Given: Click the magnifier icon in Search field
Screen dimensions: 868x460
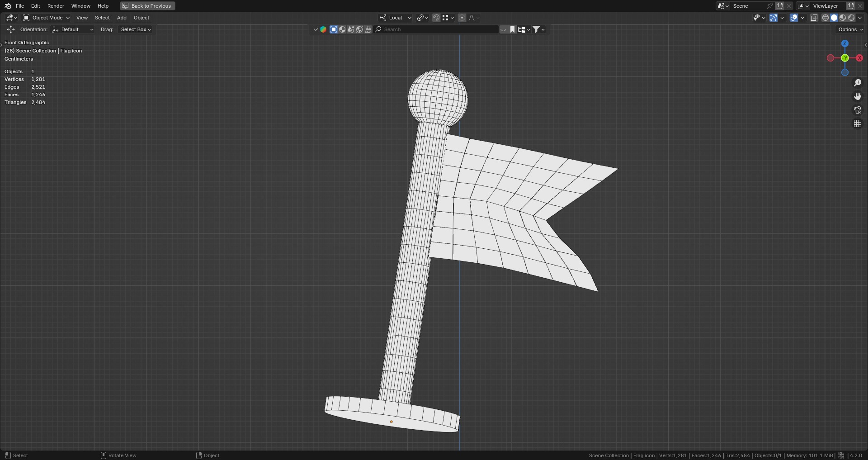Looking at the screenshot, I should 378,29.
